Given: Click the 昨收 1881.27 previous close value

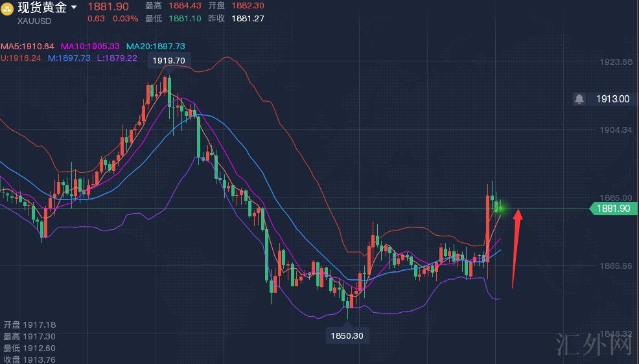Looking at the screenshot, I should coord(246,18).
